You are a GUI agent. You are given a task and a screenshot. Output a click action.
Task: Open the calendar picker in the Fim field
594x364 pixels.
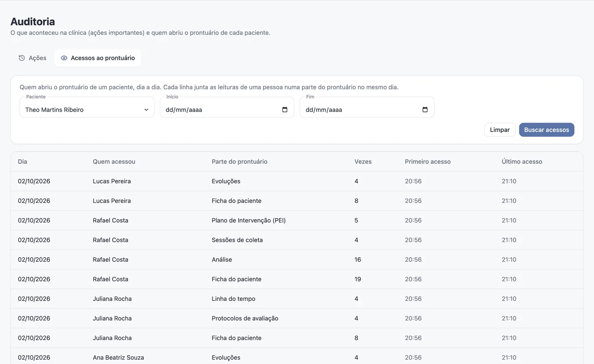(x=425, y=110)
